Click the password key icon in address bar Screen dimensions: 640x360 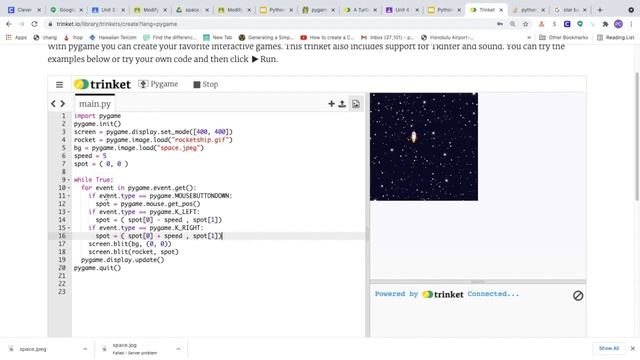coord(500,24)
